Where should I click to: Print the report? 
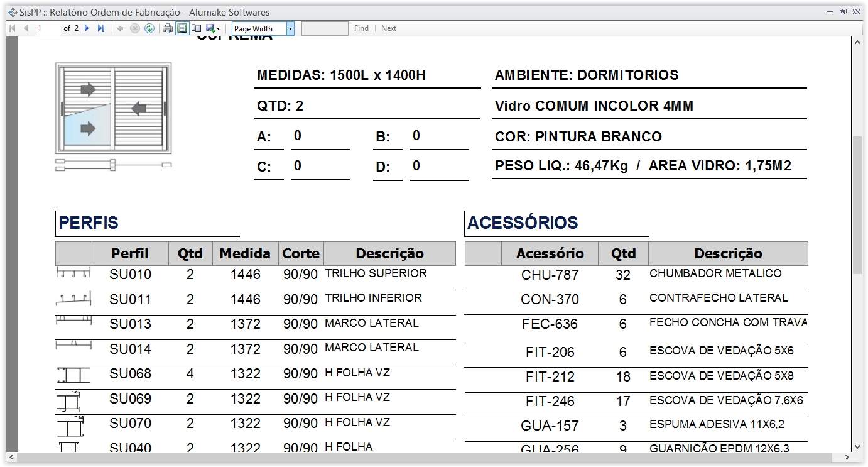tap(168, 28)
